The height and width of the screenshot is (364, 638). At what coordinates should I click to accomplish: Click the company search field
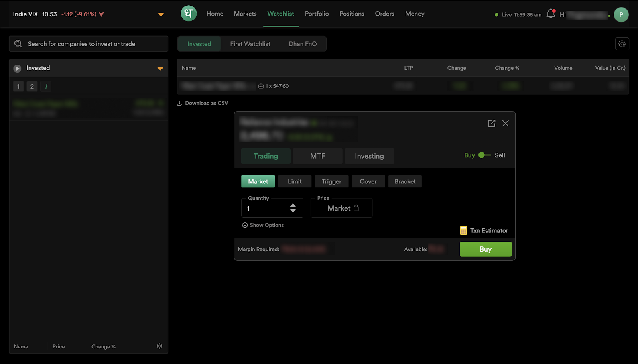89,44
